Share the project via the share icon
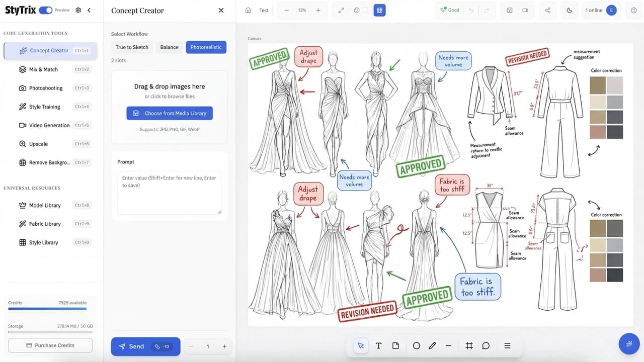Screen dimensions: 644x362 547,10
